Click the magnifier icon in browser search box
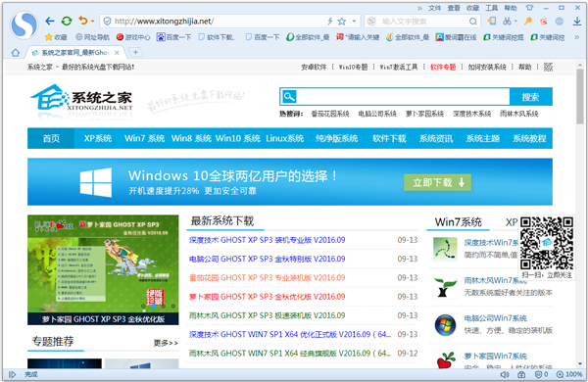588x382 pixels. (473, 22)
